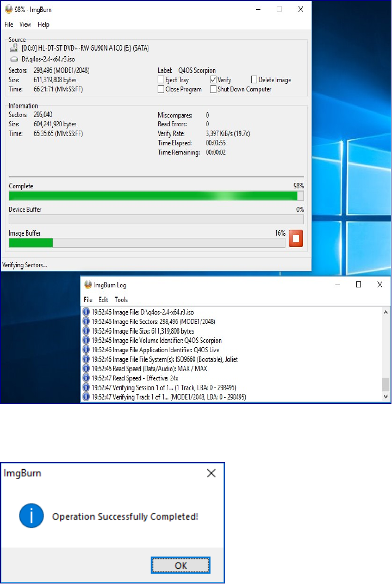Open the View menu in ImgBurn
Image resolution: width=392 pixels, height=584 pixels.
pos(25,24)
